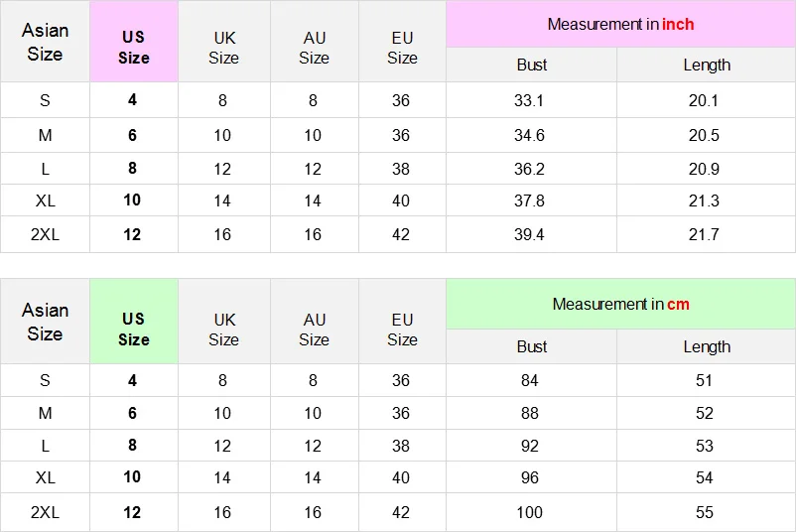Click Length column header in cm table

(706, 346)
